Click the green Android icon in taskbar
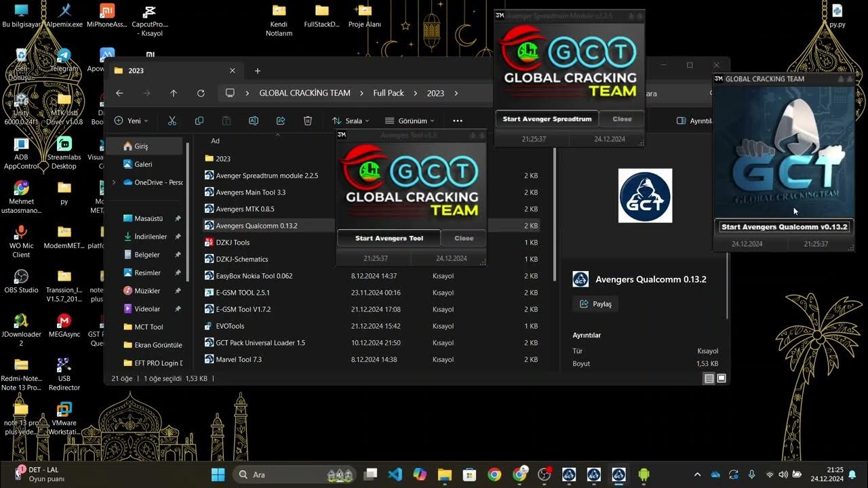868x488 pixels. [644, 474]
